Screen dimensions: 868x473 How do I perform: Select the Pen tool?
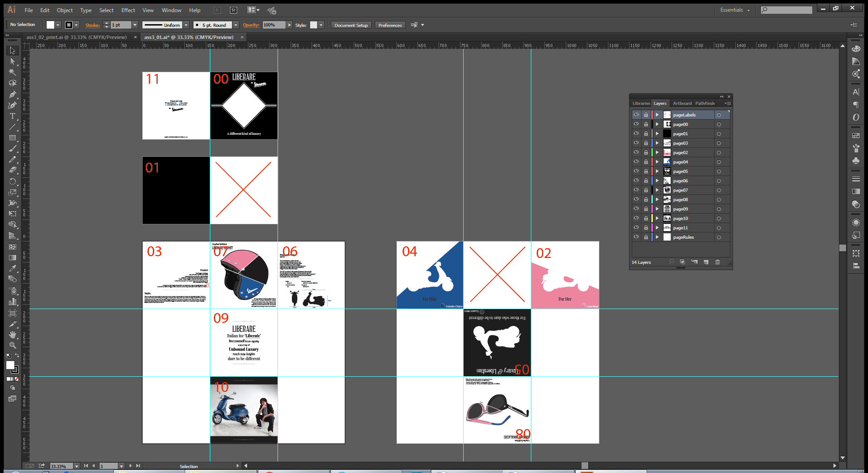13,94
